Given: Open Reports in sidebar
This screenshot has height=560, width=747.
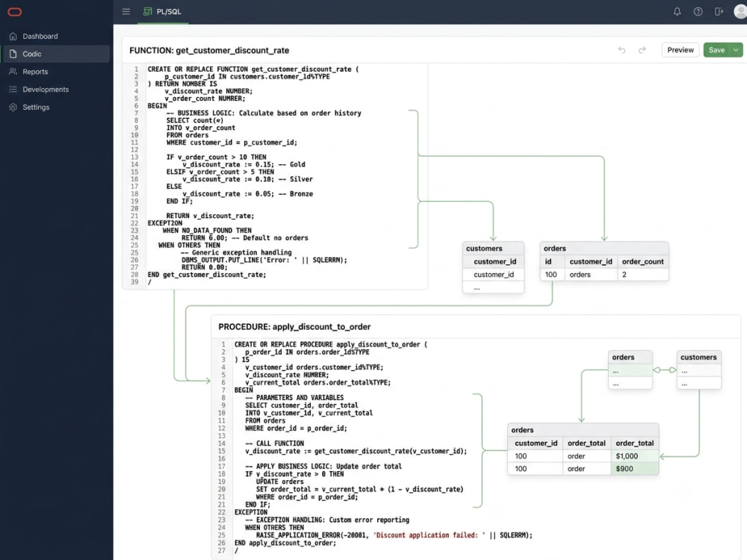Looking at the screenshot, I should point(57,72).
